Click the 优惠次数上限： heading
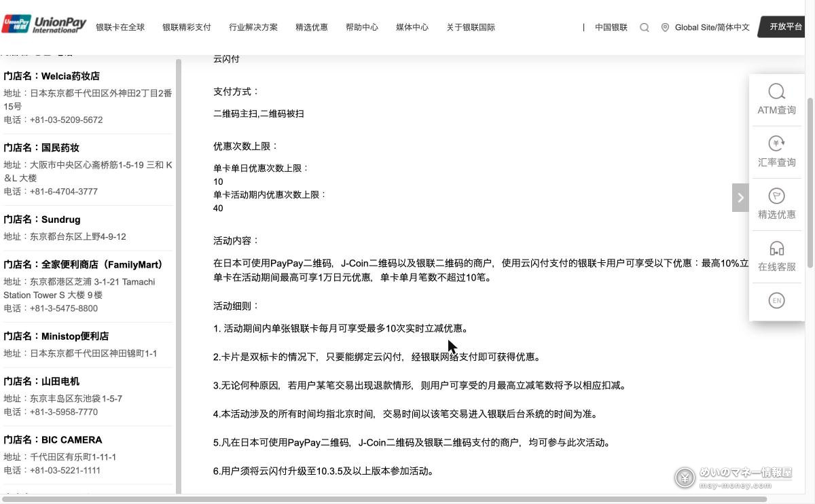815x504 pixels. (x=246, y=146)
